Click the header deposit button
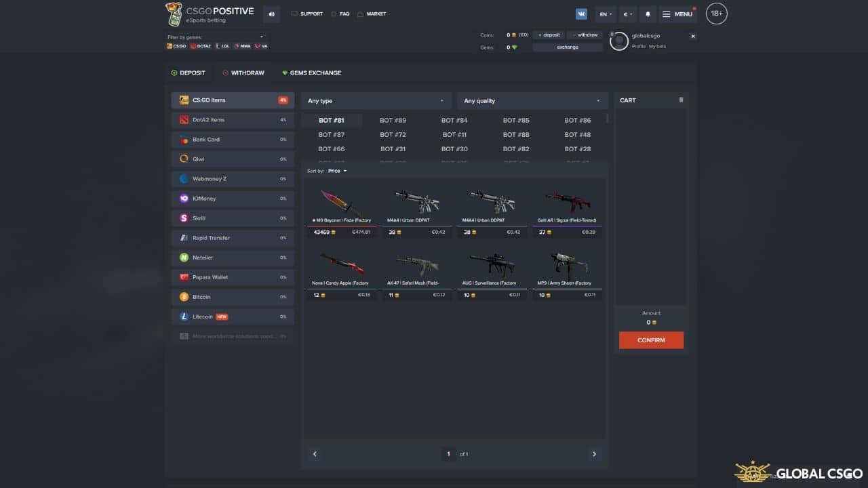 point(549,35)
